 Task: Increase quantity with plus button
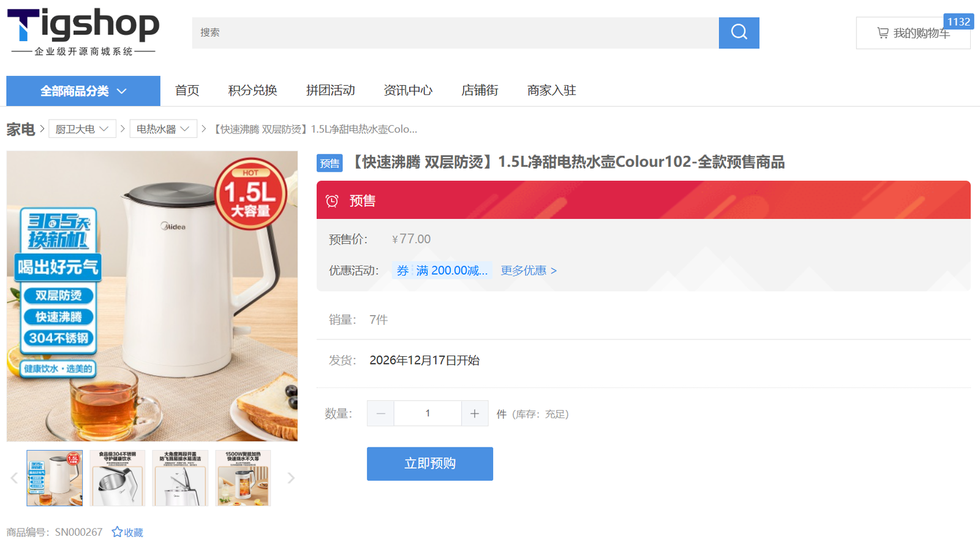tap(475, 414)
